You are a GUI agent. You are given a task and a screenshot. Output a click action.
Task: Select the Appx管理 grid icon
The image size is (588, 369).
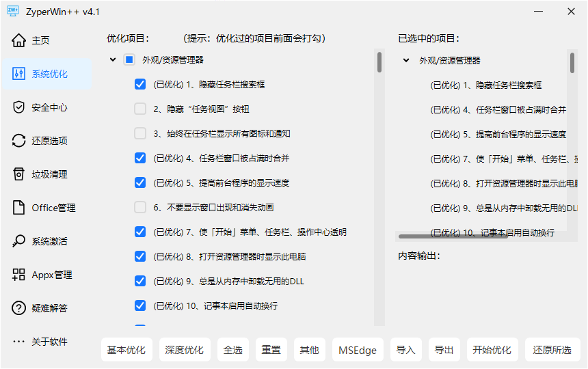coord(19,275)
